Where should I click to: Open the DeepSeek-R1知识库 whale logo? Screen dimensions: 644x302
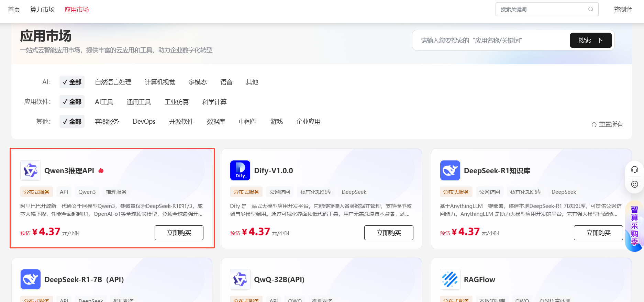pos(450,170)
